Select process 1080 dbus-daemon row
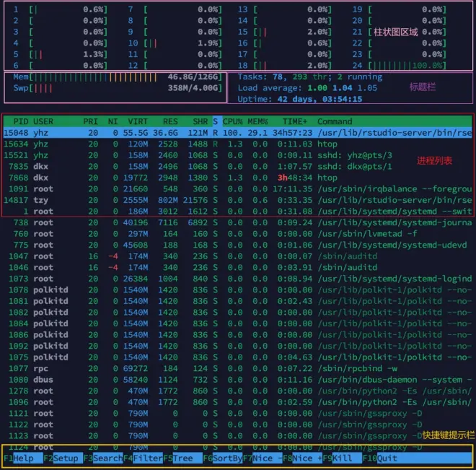 238,380
